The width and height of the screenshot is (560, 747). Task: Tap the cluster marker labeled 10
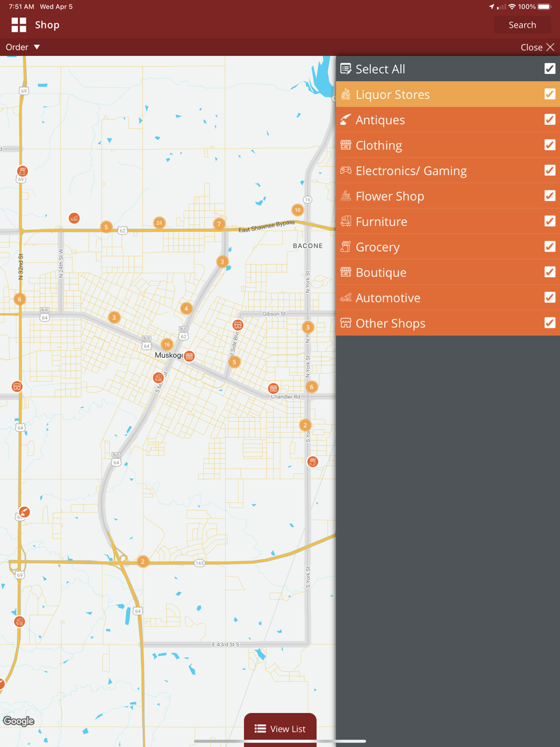[297, 210]
